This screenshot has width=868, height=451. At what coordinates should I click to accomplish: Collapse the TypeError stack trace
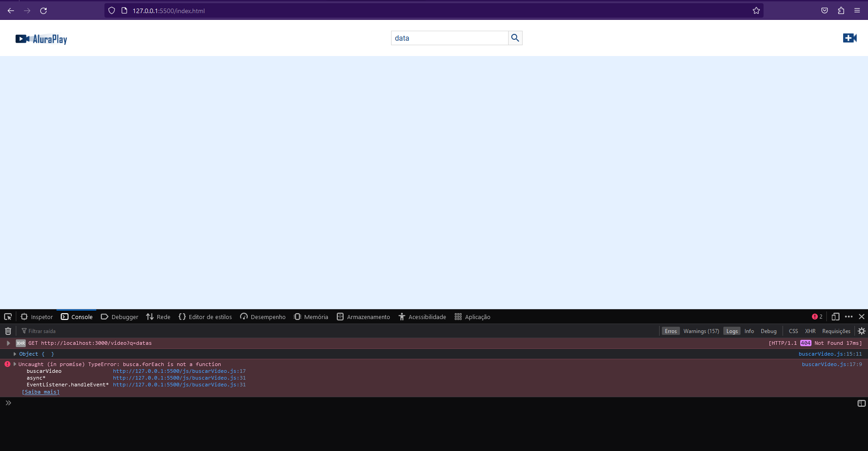[15, 364]
